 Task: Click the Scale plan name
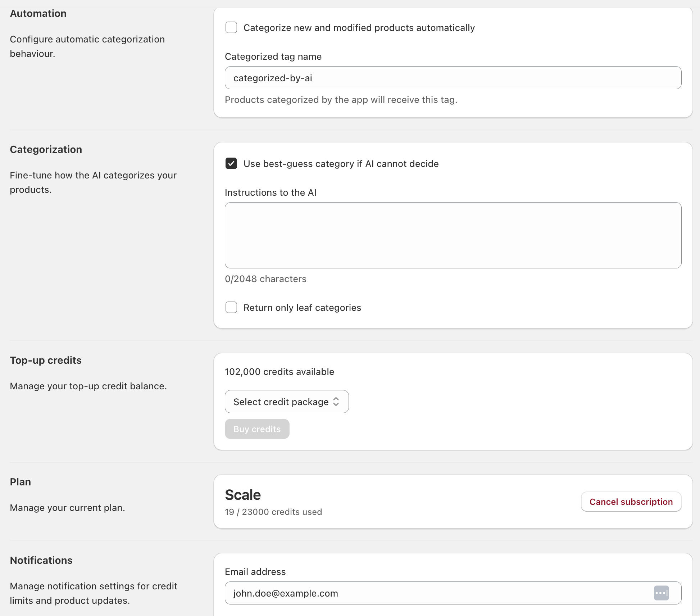coord(243,495)
